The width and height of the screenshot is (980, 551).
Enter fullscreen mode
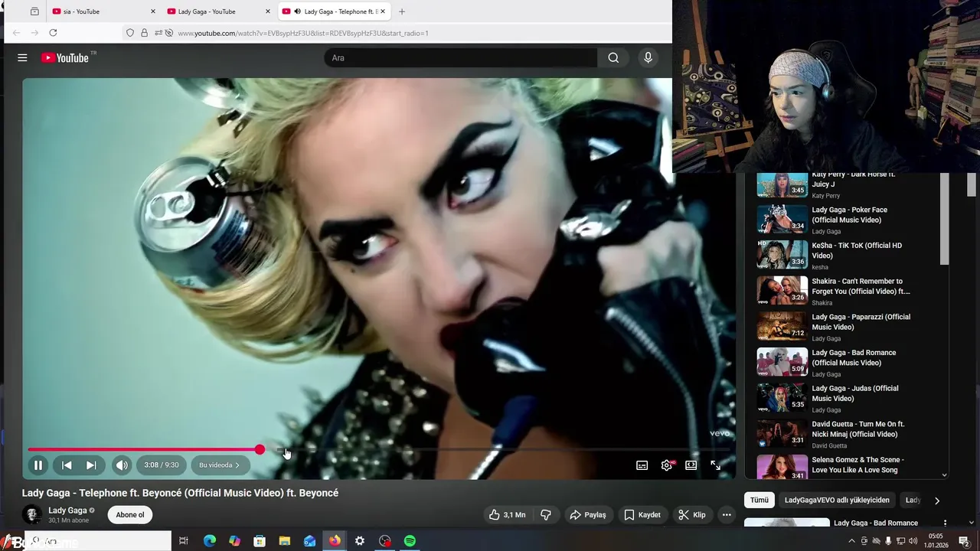[715, 465]
